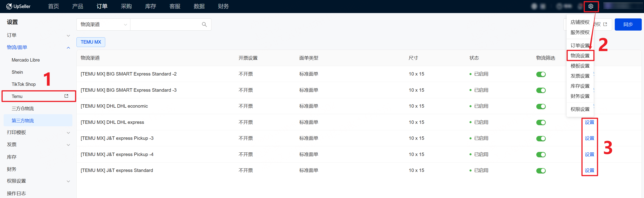This screenshot has height=198, width=644.
Task: Click the settings gear icon in top bar
Action: click(x=590, y=7)
